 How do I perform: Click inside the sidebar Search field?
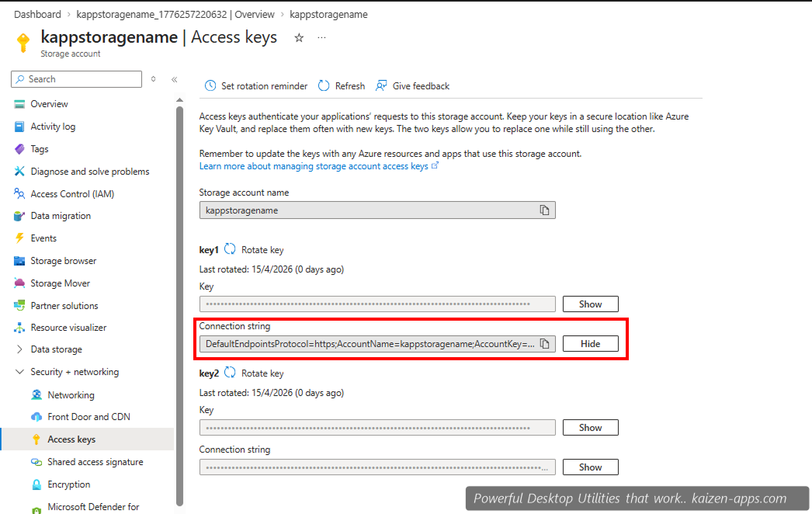point(76,78)
